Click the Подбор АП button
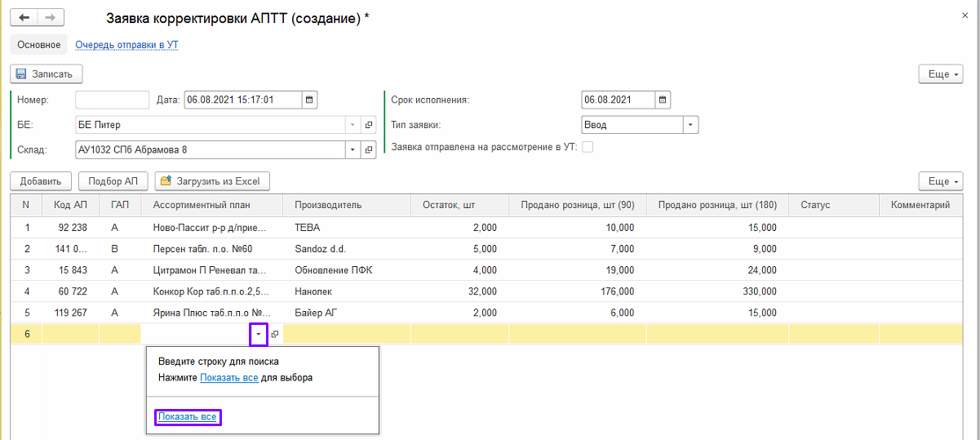This screenshot has height=440, width=980. click(113, 181)
